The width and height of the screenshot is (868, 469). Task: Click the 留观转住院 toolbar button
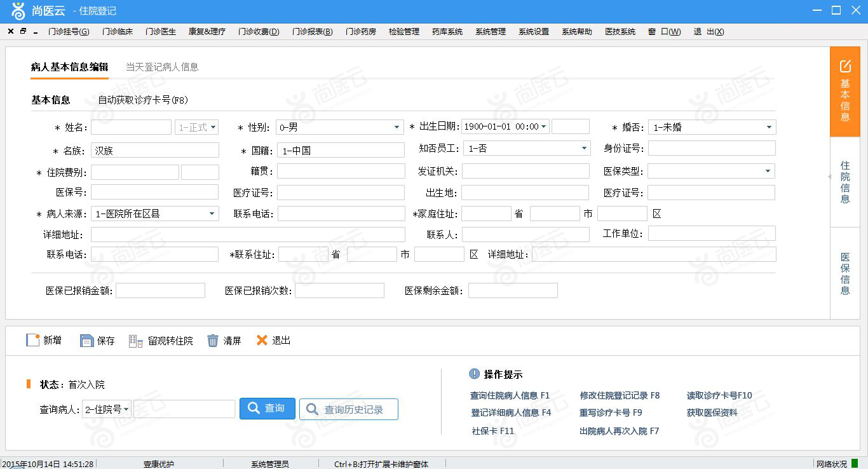(x=161, y=341)
